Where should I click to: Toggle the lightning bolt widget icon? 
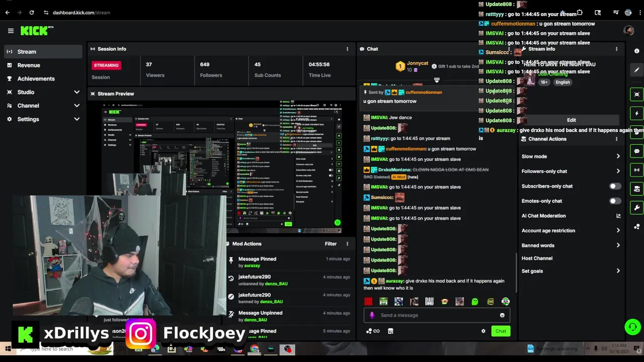pyautogui.click(x=636, y=114)
